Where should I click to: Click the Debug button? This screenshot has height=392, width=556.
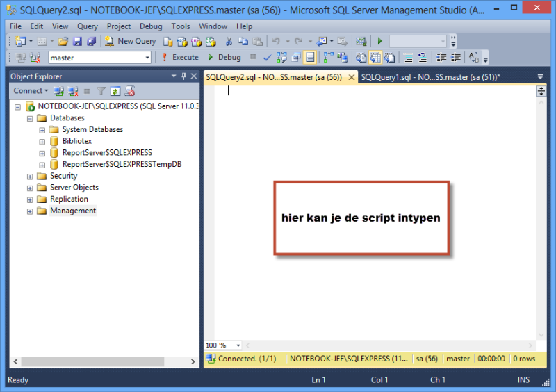[x=224, y=58]
